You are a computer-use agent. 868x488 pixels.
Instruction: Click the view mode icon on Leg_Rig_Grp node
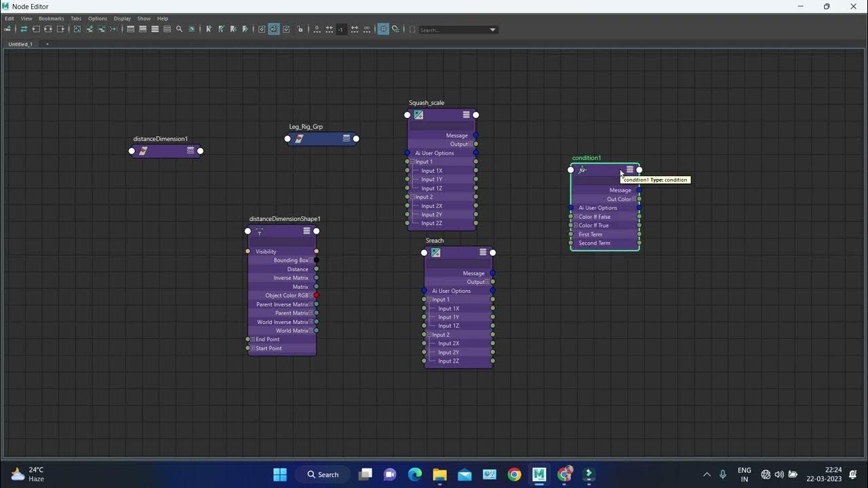tap(347, 138)
